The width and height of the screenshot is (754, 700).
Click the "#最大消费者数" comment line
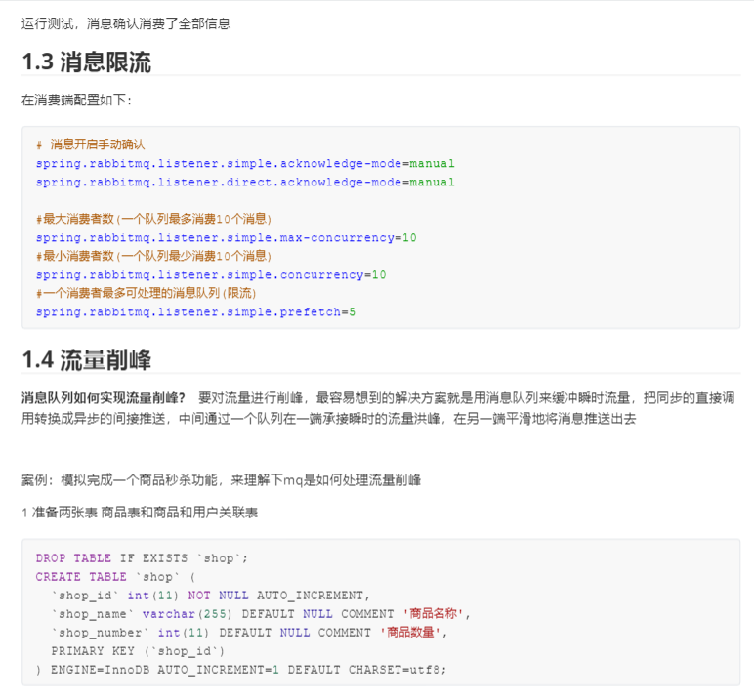tap(153, 219)
